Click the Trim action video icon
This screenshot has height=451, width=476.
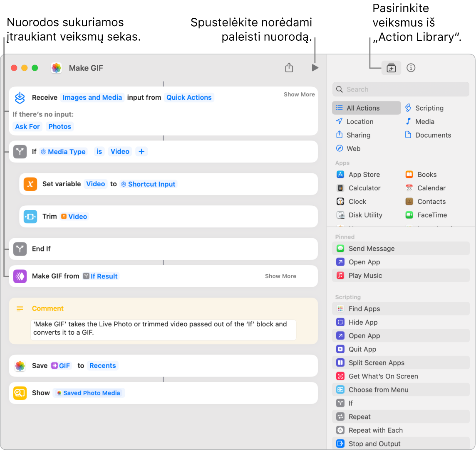click(x=30, y=217)
